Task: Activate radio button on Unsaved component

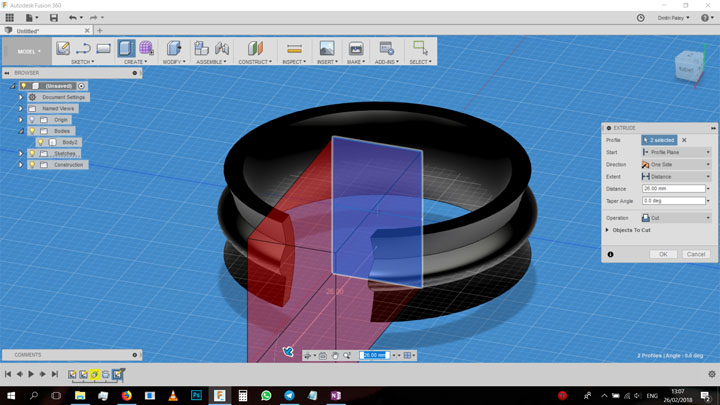Action: coord(81,86)
